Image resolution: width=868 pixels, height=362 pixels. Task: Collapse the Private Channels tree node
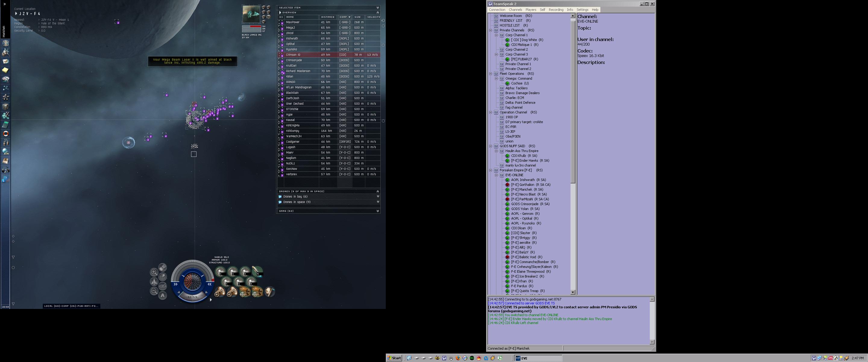click(491, 30)
